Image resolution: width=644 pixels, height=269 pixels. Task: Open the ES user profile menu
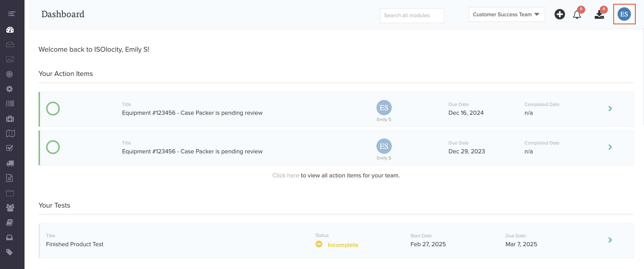[x=624, y=14]
